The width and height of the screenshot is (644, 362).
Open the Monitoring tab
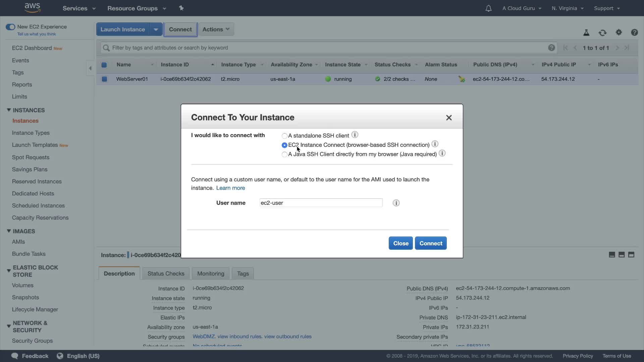[x=211, y=274]
